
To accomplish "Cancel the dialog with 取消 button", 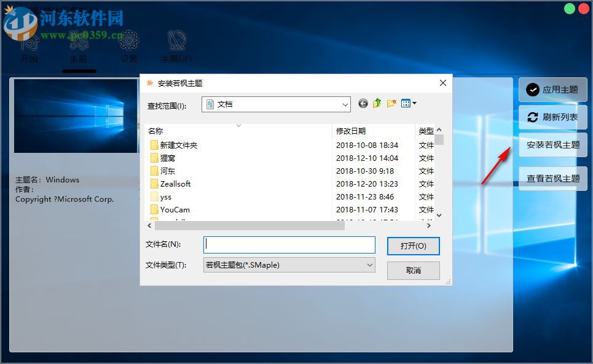I will (413, 270).
